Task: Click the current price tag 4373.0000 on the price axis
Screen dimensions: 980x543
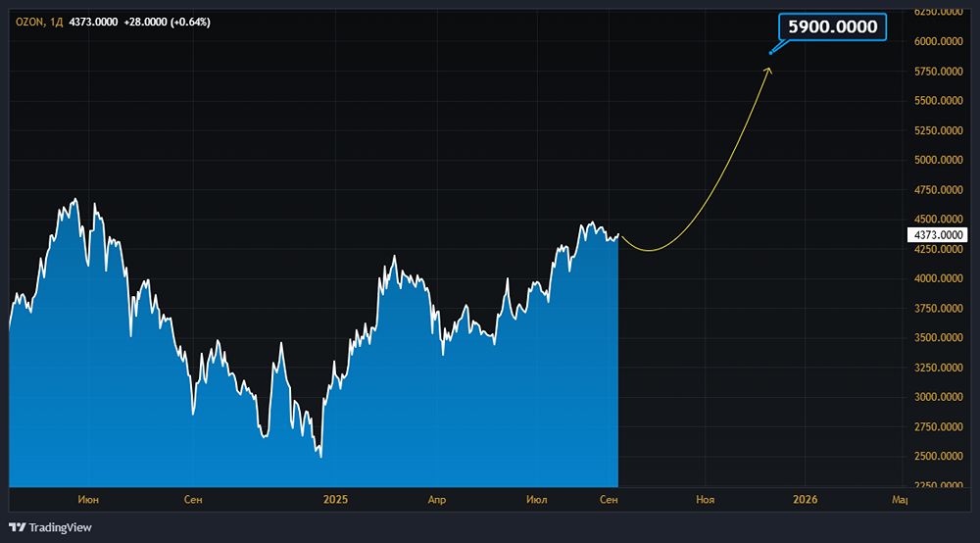Action: click(938, 235)
